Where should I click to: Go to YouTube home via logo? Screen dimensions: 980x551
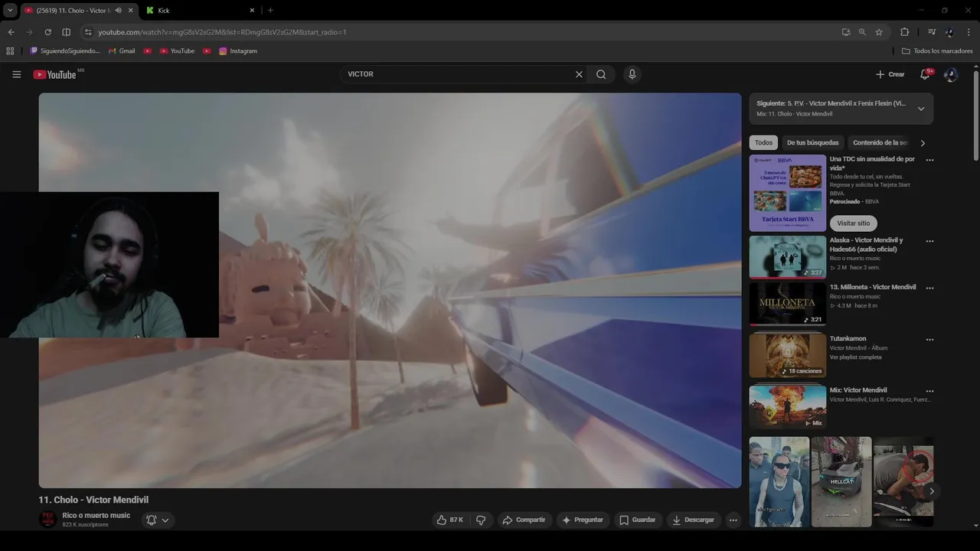54,74
